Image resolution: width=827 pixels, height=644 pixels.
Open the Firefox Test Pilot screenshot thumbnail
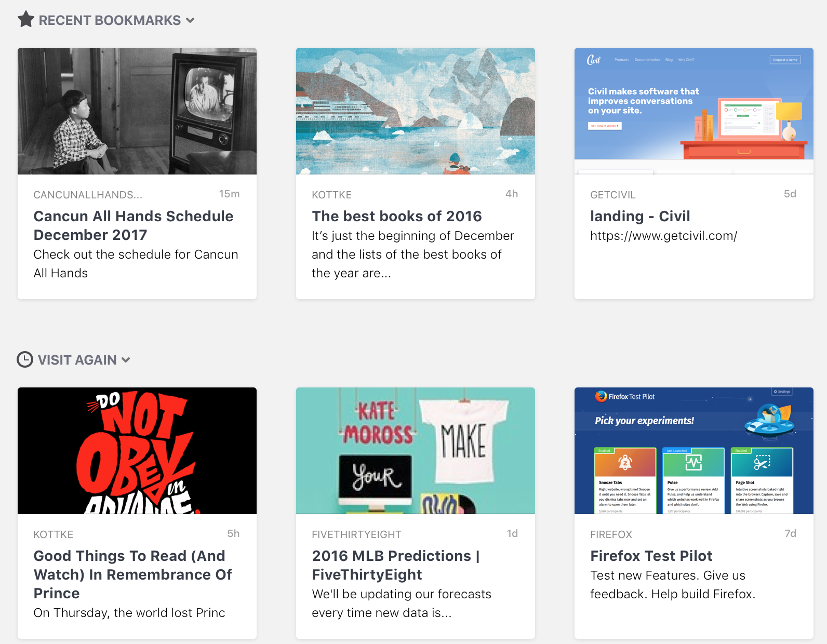pos(694,451)
